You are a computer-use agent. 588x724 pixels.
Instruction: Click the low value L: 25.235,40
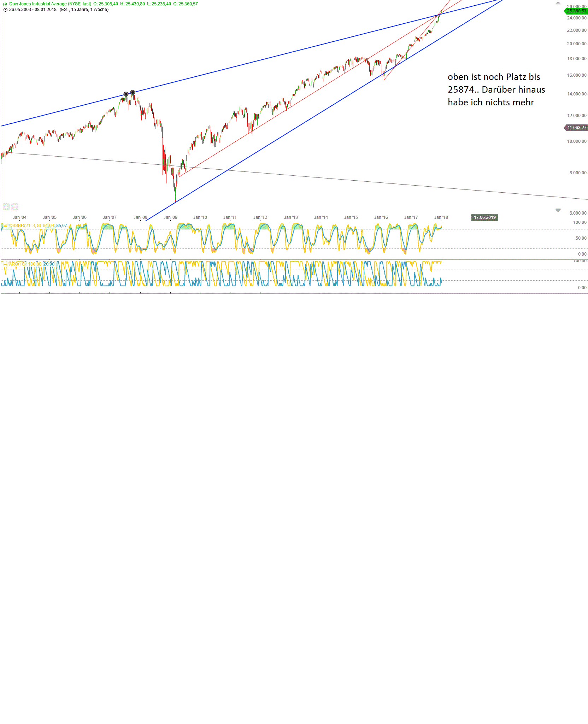(x=159, y=4)
